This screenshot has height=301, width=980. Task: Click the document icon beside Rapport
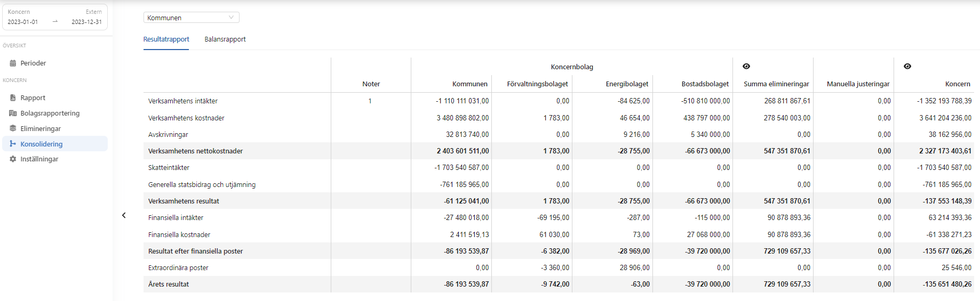tap(13, 98)
